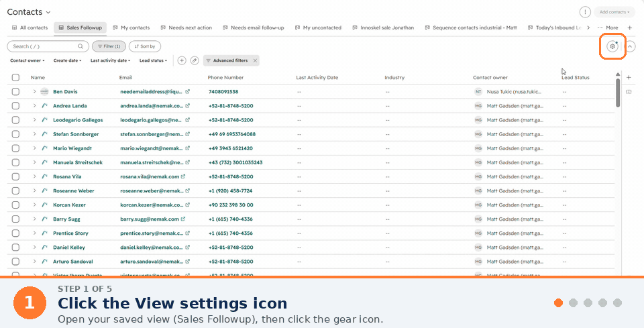644x328 pixels.
Task: Expand the Korcan Kezer row chevron
Action: (x=34, y=205)
